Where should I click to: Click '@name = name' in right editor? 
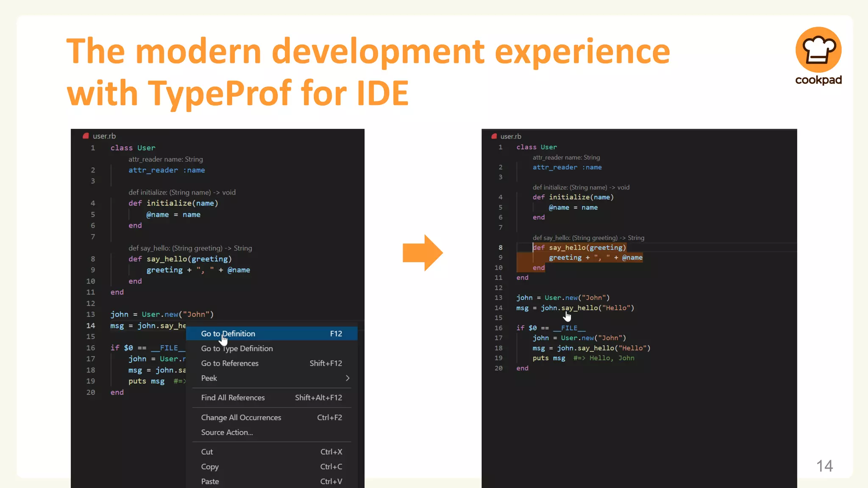tap(573, 208)
